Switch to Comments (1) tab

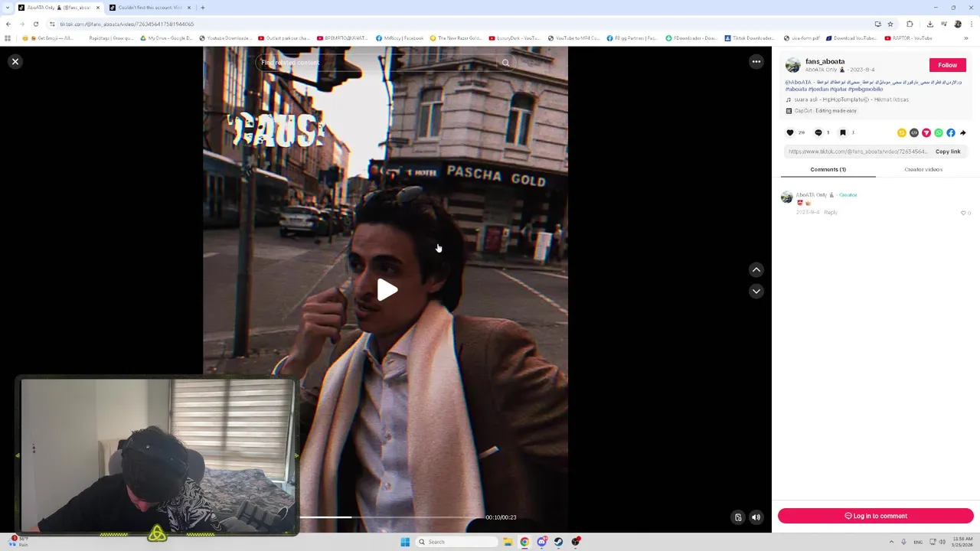click(828, 169)
